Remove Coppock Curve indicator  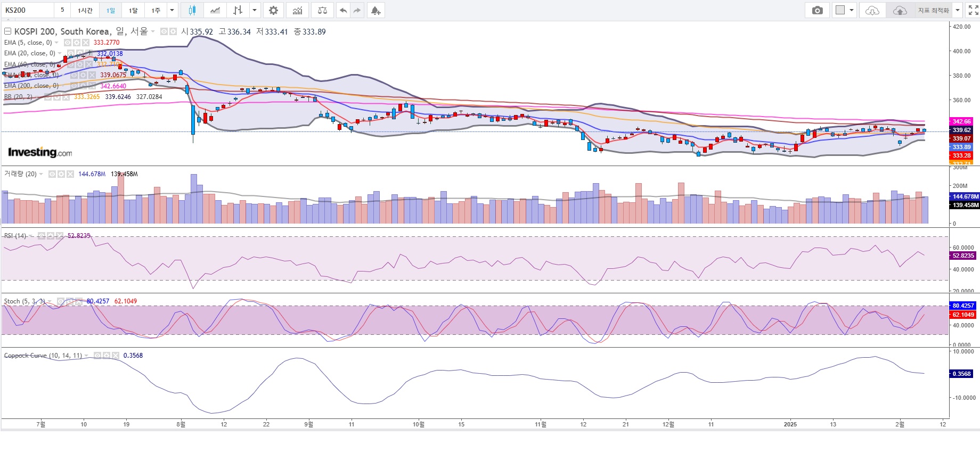tap(116, 355)
